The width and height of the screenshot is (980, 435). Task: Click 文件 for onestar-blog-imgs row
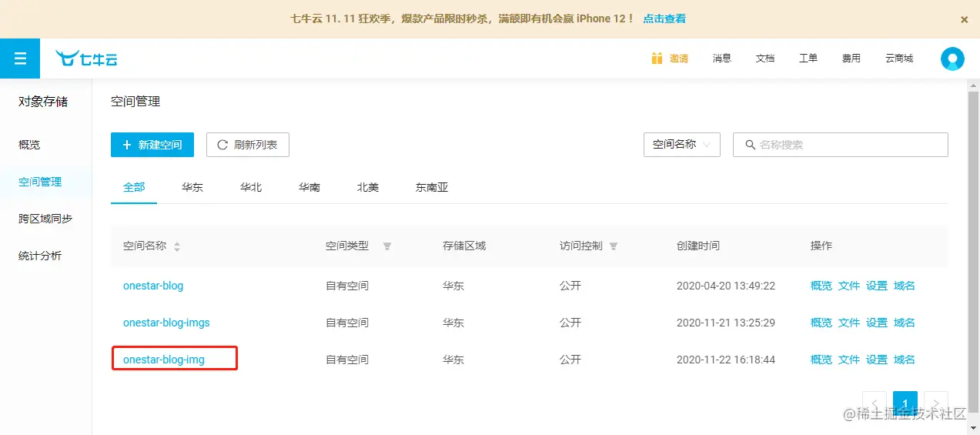tap(849, 323)
